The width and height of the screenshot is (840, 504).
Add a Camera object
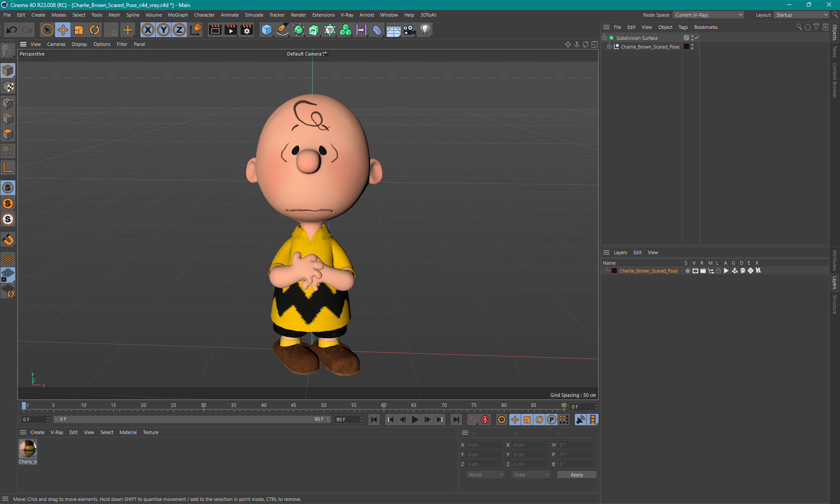409,30
